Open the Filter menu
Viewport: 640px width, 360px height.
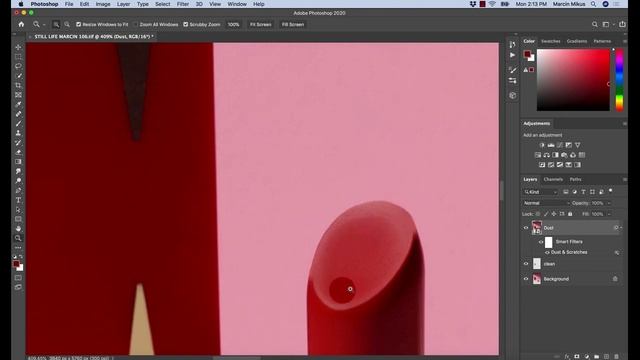[182, 4]
